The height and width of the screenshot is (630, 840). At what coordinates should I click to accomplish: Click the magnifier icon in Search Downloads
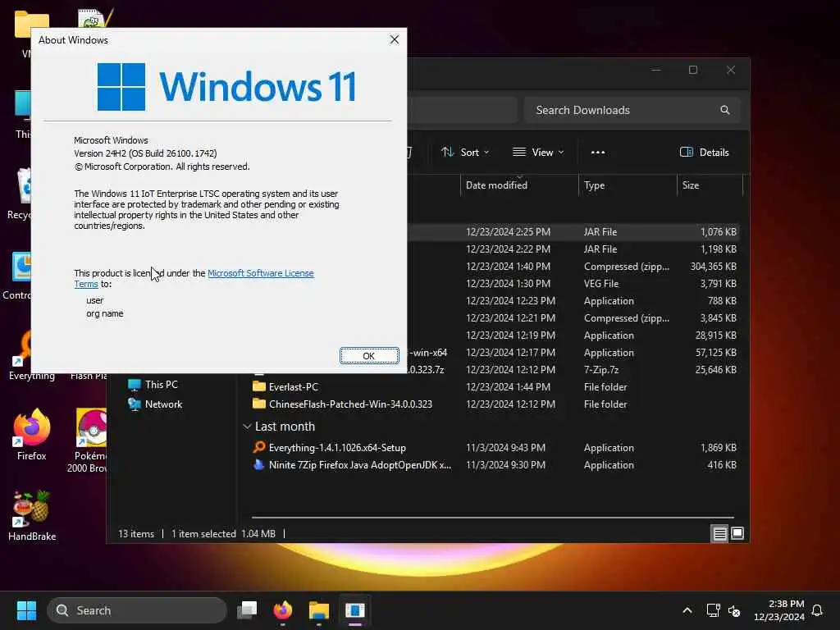pos(725,110)
